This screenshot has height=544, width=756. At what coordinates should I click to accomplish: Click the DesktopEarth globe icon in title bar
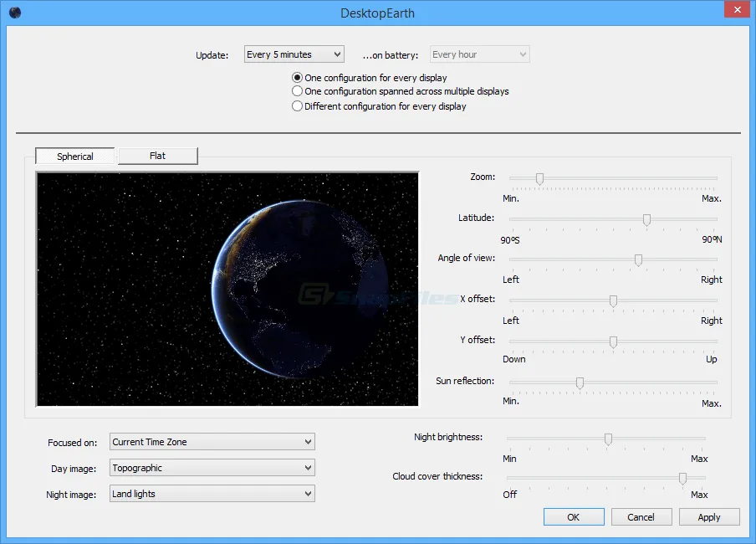pyautogui.click(x=15, y=13)
